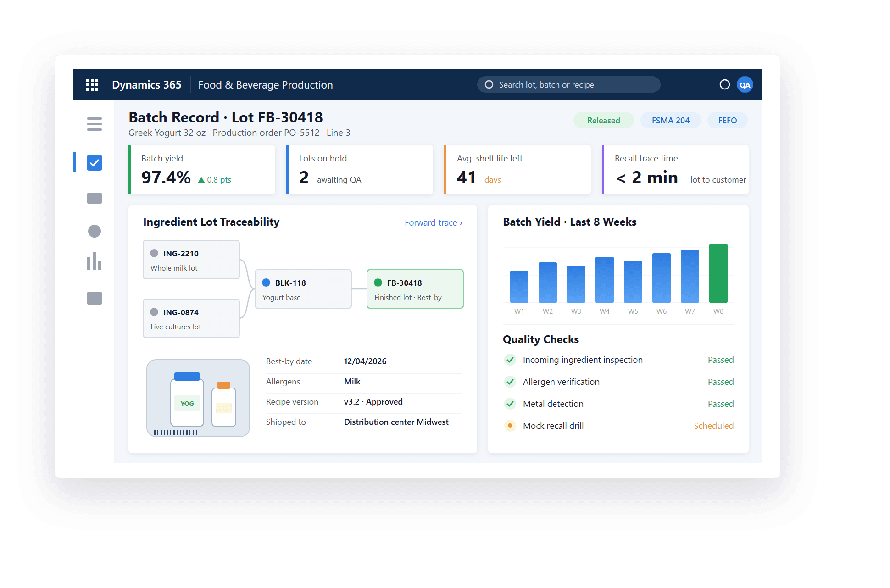Open the QA user avatar
This screenshot has height=588, width=890.
745,84
